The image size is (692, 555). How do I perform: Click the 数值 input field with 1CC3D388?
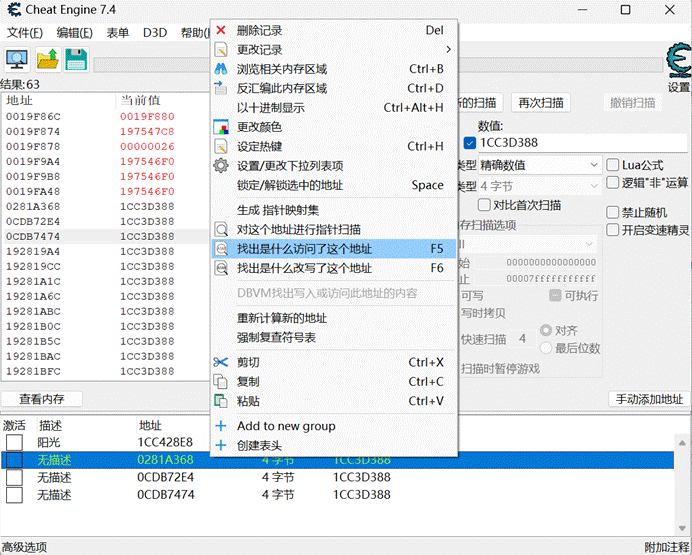pos(583,142)
